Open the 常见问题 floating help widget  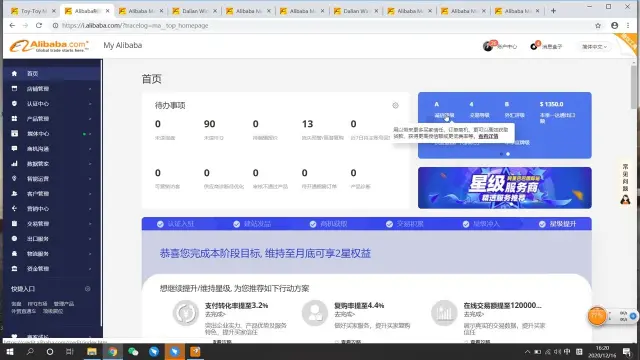pyautogui.click(x=625, y=184)
